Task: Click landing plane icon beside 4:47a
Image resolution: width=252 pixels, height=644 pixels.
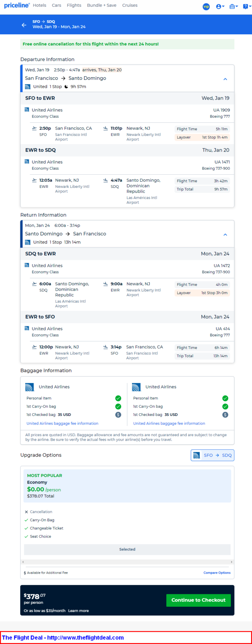Action: [x=106, y=180]
